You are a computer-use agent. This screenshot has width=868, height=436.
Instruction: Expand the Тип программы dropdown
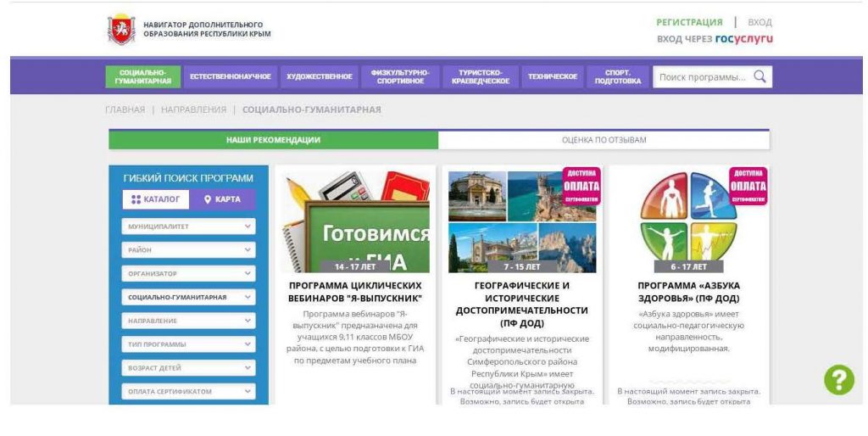189,344
